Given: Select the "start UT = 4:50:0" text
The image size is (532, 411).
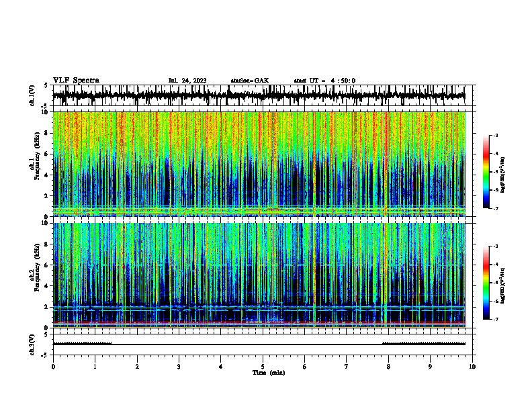Looking at the screenshot, I should (324, 81).
